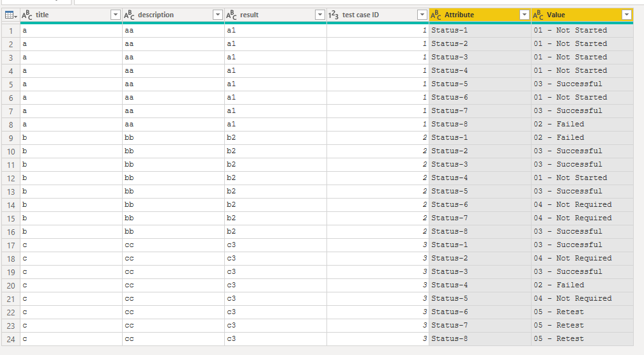Click '05 - Retest' in row 23
Image resolution: width=644 pixels, height=355 pixels.
point(558,325)
